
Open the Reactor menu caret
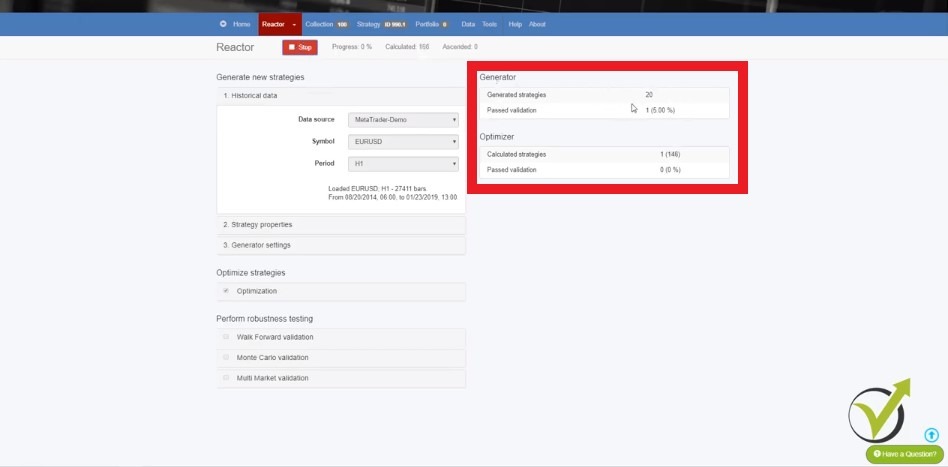click(294, 24)
